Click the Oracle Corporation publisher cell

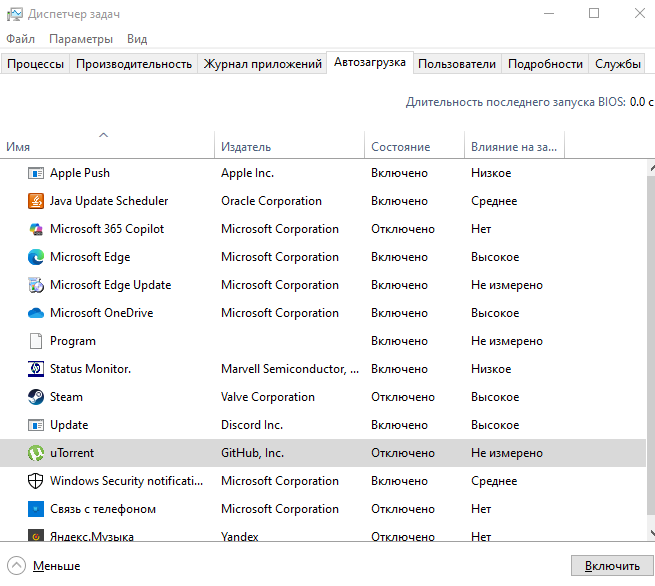tap(272, 201)
